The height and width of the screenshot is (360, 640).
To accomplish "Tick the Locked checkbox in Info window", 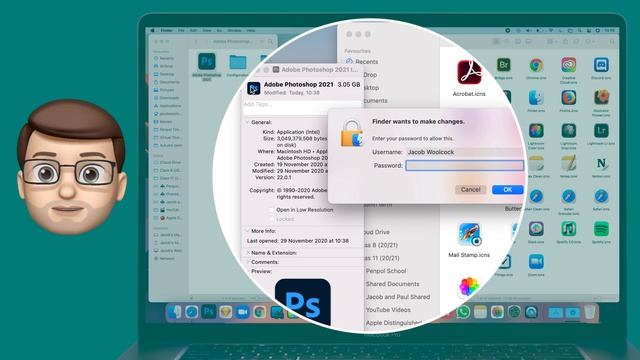I will tap(271, 219).
